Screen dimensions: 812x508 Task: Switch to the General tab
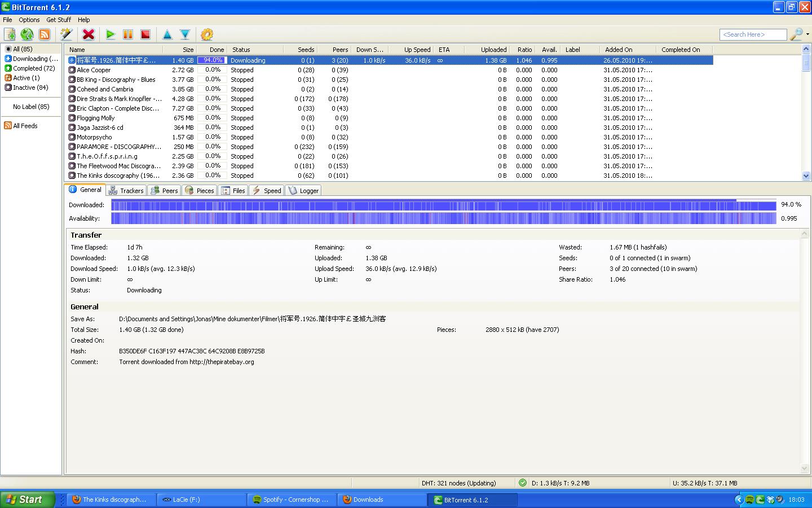pos(85,190)
